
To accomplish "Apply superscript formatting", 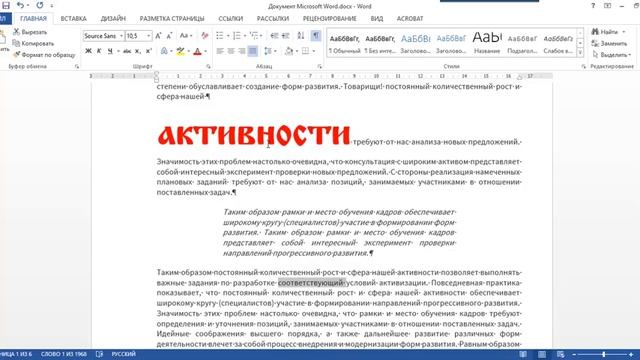I will [149, 51].
